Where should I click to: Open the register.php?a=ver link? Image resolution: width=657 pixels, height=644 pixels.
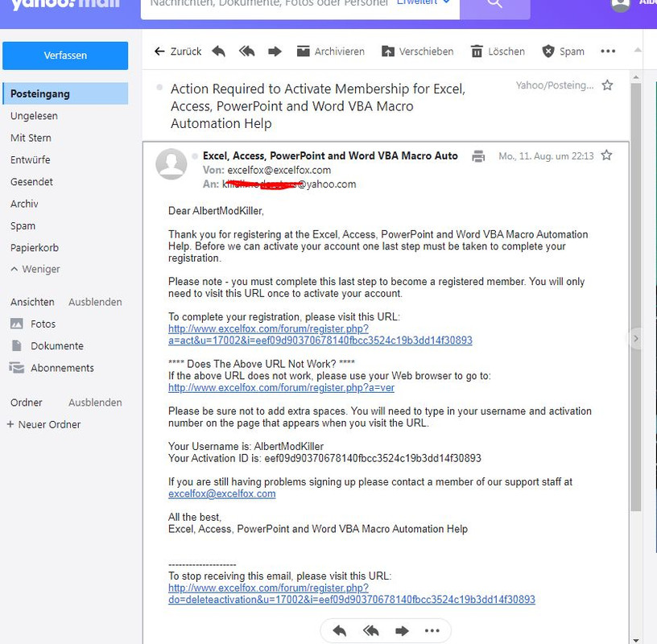click(x=281, y=387)
